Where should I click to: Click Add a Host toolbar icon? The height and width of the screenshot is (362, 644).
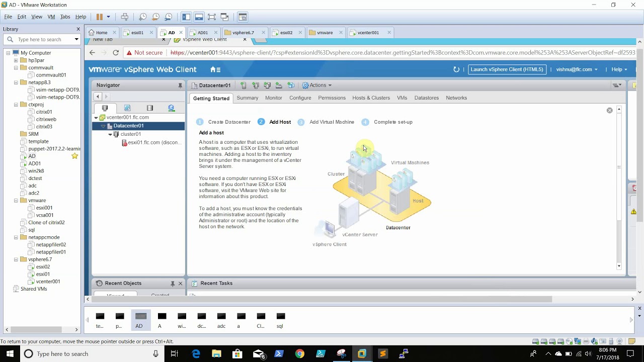244,85
